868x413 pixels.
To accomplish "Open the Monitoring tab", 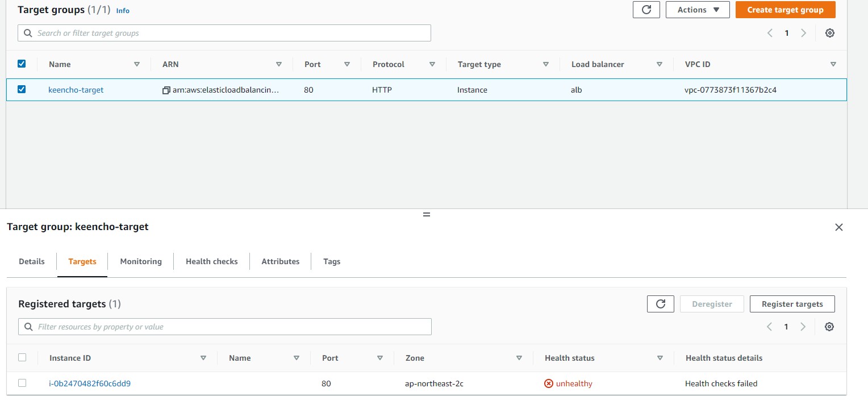I will point(141,261).
